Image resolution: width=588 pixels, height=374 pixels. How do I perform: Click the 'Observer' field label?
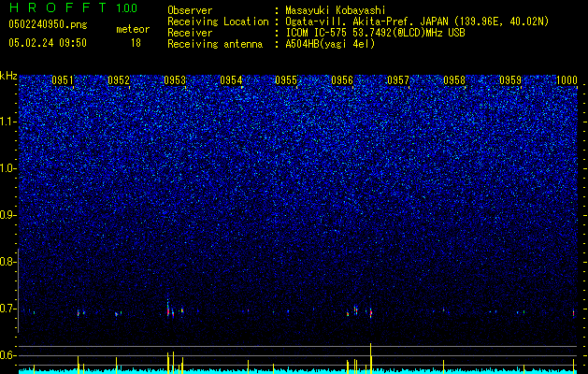[190, 10]
